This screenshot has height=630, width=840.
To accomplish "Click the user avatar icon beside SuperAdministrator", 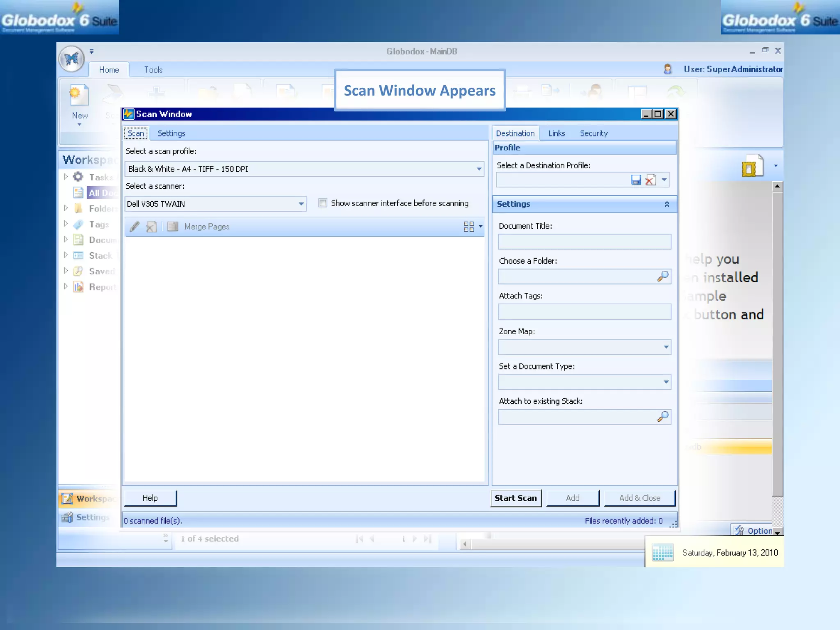I will tap(668, 69).
